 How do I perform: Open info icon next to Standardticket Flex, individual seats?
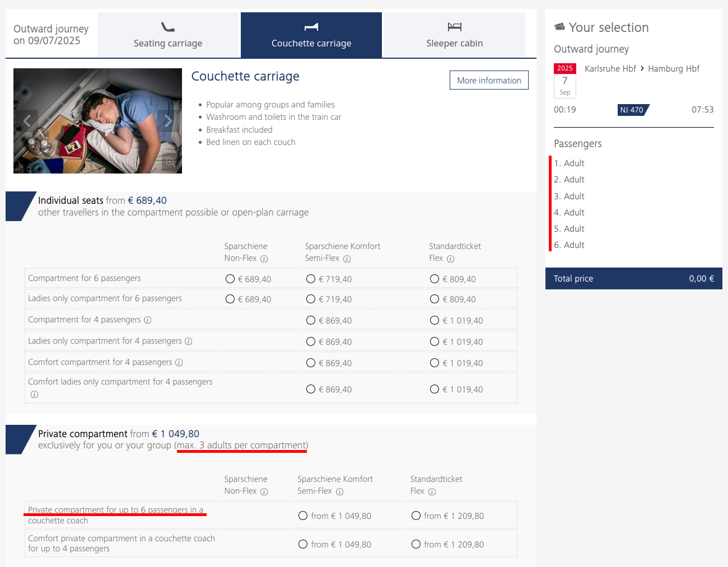451,259
